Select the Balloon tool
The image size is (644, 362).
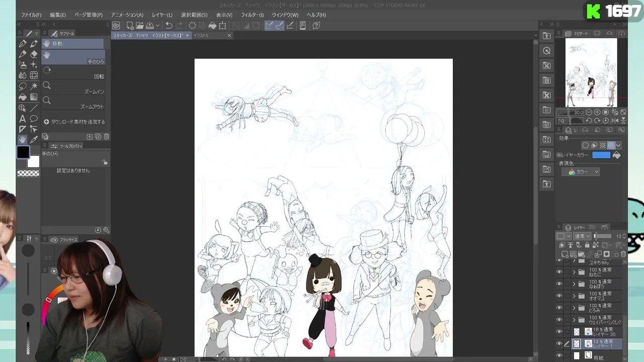click(x=34, y=119)
